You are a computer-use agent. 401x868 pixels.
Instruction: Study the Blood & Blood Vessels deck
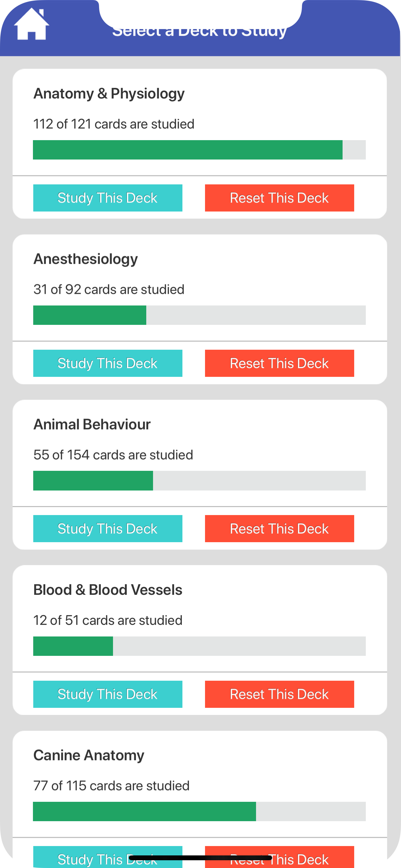[x=108, y=694]
